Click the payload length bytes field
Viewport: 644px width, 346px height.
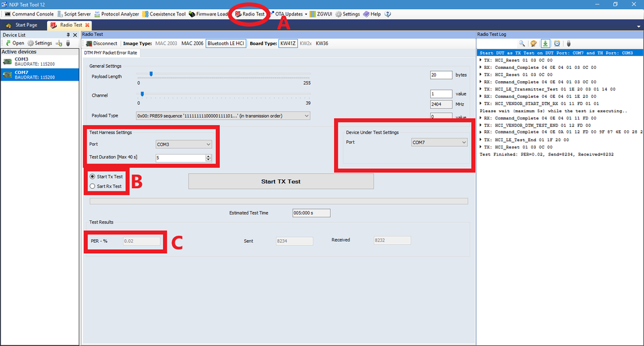pos(441,75)
